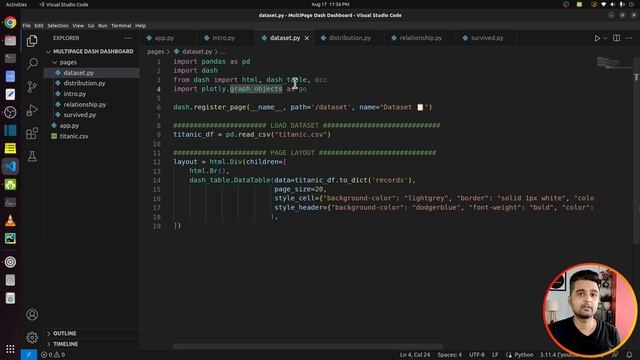Open the Accounts icon in activity bar
The image size is (640, 360).
coord(32,314)
